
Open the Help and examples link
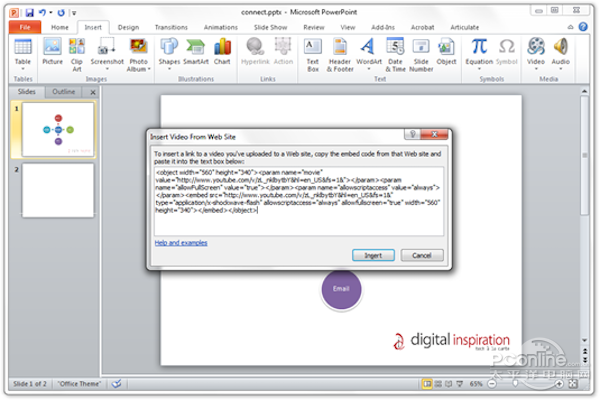click(181, 243)
